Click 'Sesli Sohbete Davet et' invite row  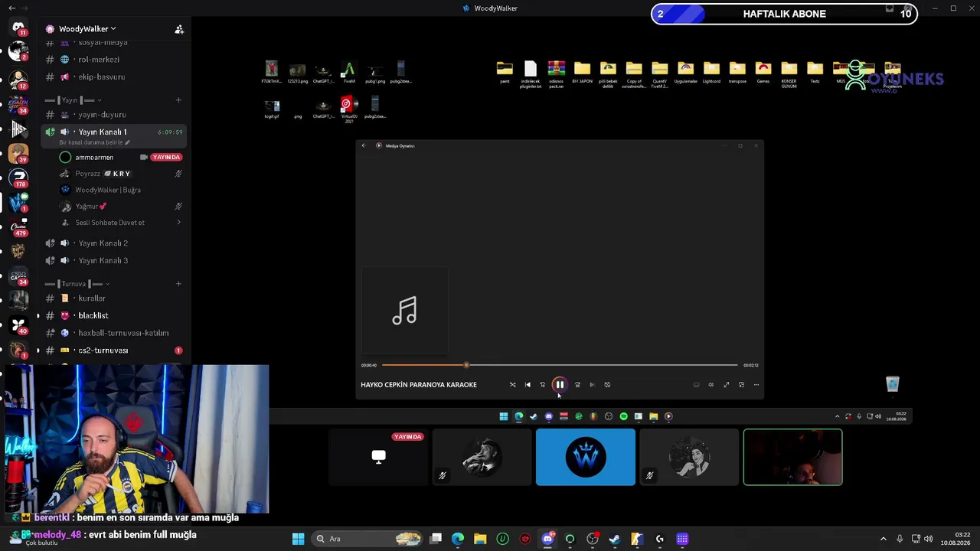(x=121, y=223)
